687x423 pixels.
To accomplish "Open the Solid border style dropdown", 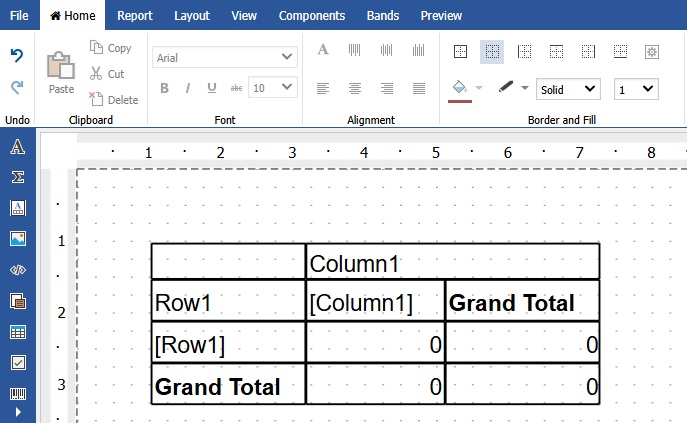I will coord(567,89).
